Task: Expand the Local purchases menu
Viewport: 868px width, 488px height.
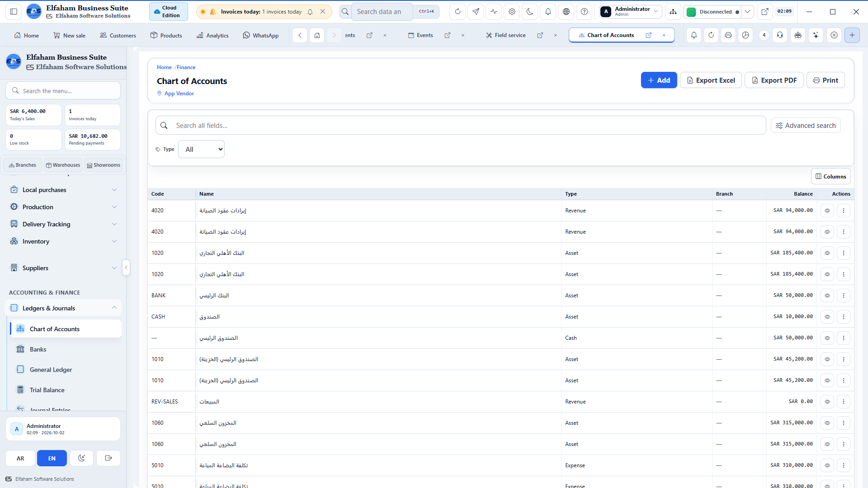Action: click(63, 190)
